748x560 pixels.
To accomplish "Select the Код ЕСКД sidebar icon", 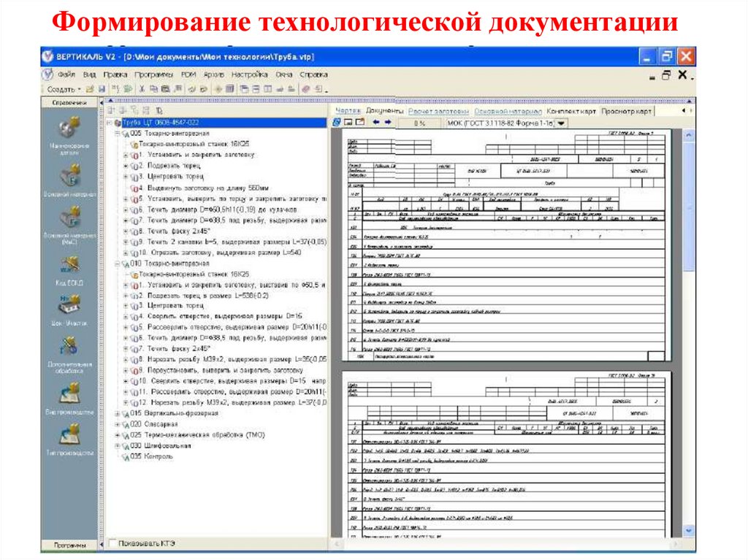I will pyautogui.click(x=69, y=265).
